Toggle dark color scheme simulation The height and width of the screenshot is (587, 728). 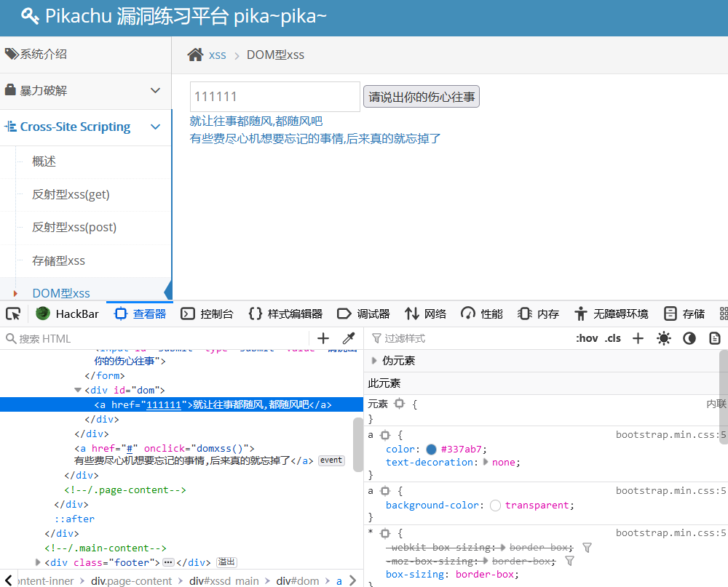click(x=689, y=338)
